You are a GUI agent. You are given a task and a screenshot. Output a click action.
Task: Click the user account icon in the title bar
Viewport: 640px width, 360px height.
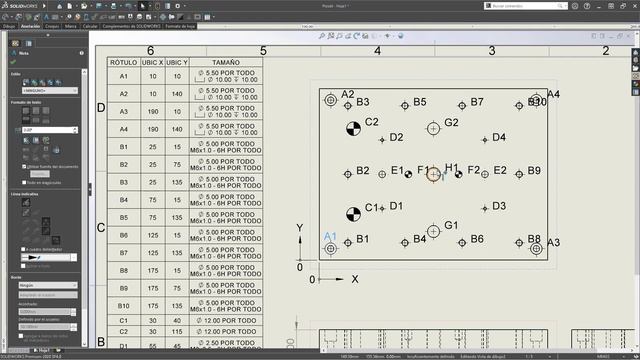pyautogui.click(x=575, y=6)
